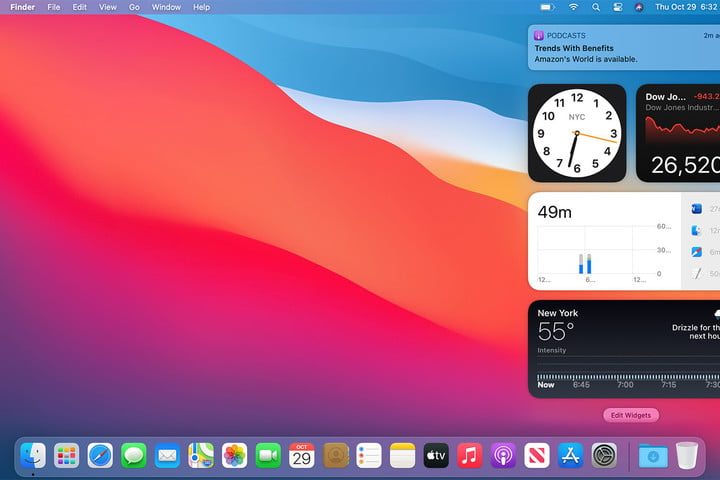Viewport: 720px width, 480px height.
Task: Open the App Store from dock
Action: coord(570,456)
